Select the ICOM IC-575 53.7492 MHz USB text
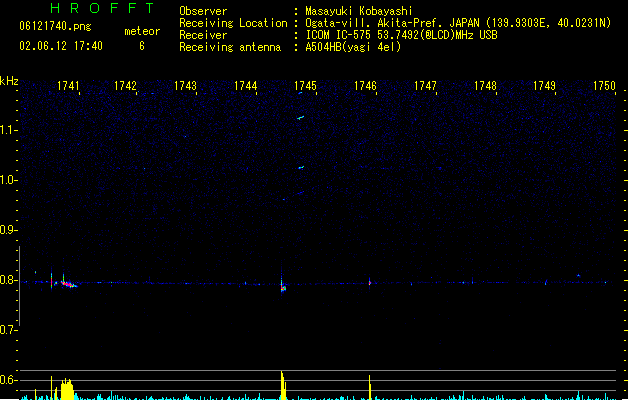This screenshot has width=629, height=400. (x=401, y=35)
